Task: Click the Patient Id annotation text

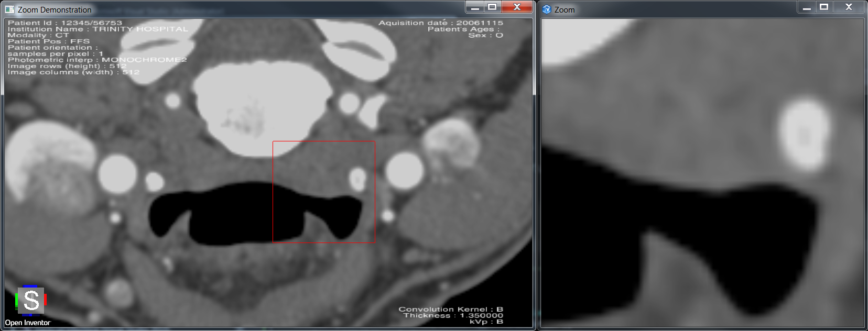Action: [x=64, y=23]
